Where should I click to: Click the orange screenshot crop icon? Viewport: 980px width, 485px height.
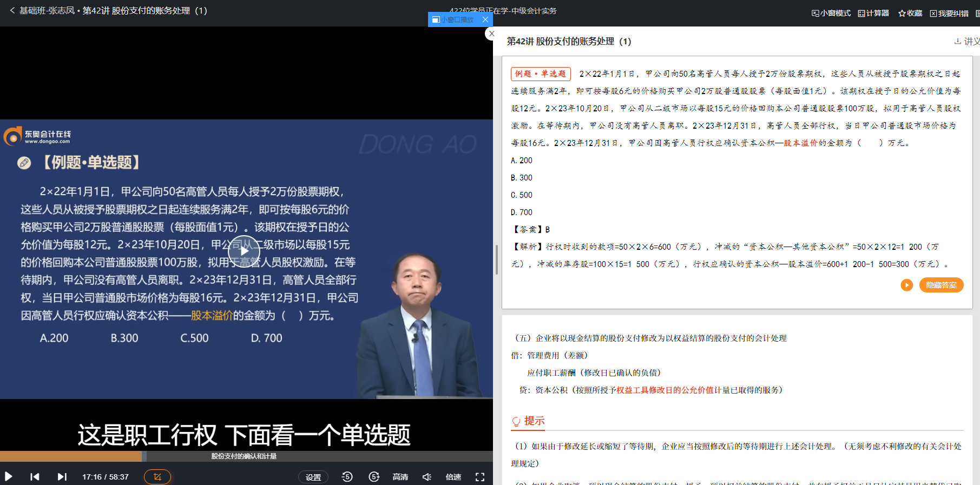click(157, 477)
